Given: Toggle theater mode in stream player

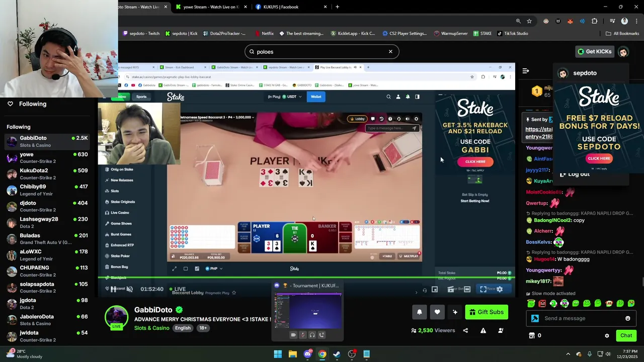Looking at the screenshot, I should point(467,289).
